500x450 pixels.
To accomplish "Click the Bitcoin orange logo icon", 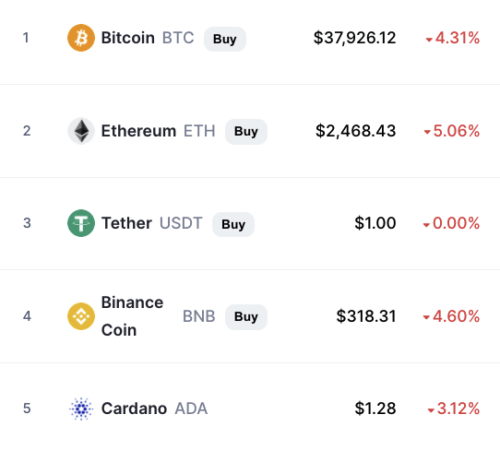I will point(81,38).
